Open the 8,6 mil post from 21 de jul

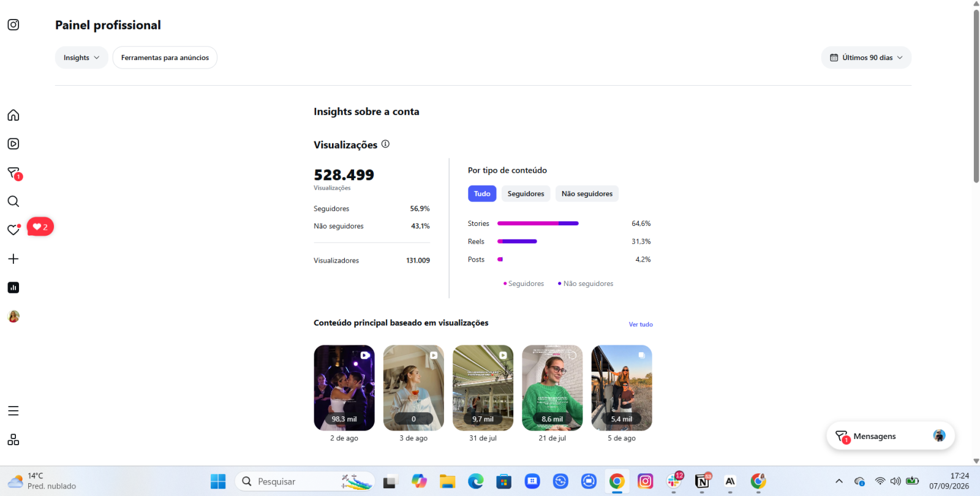click(x=552, y=388)
